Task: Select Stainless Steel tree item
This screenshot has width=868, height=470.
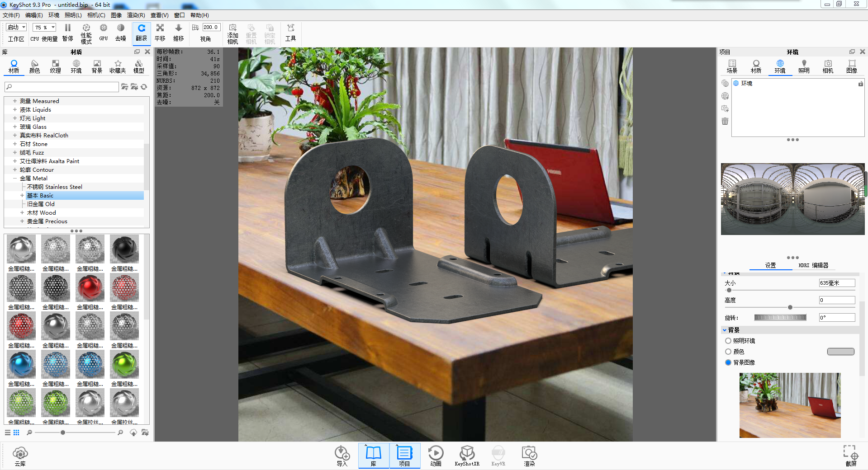Action: (x=55, y=187)
